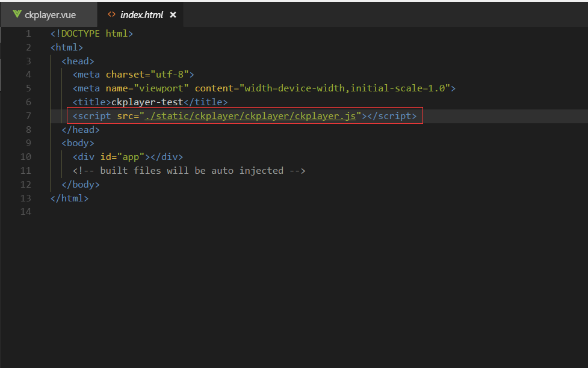Click the closing </script> tag
The height and width of the screenshot is (368, 588).
392,116
